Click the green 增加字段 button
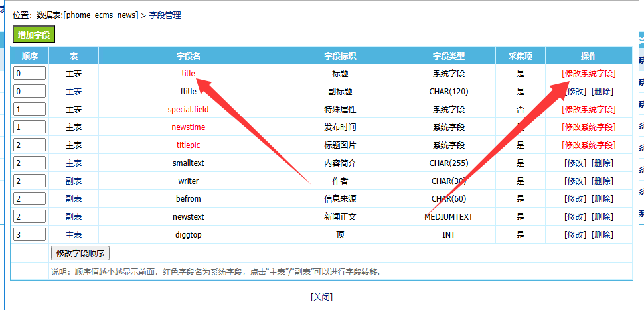The image size is (644, 310). [x=34, y=35]
